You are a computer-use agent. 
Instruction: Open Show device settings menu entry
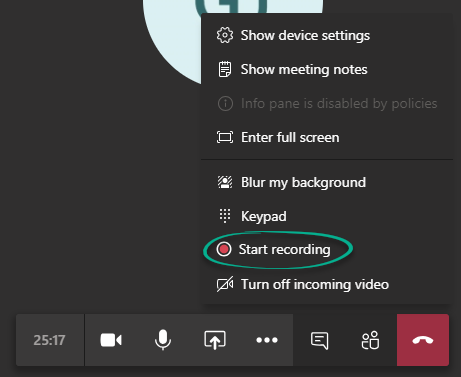click(327, 35)
